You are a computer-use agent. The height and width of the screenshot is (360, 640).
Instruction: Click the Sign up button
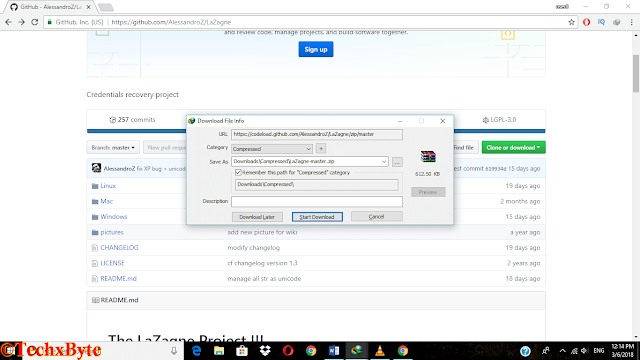coord(316,49)
